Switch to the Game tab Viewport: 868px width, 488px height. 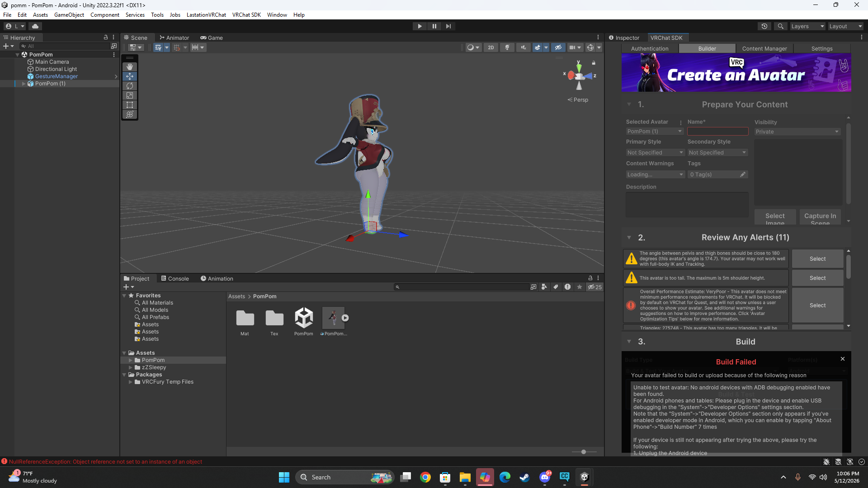coord(212,38)
